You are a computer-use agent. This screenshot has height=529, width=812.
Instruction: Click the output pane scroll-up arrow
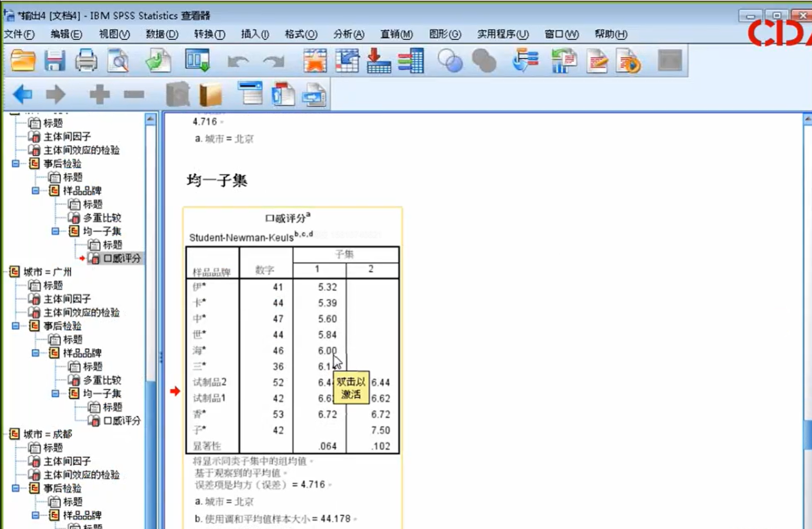coord(807,120)
